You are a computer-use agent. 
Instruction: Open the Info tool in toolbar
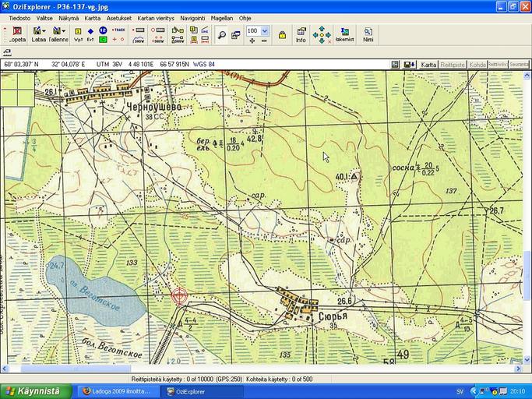[301, 34]
